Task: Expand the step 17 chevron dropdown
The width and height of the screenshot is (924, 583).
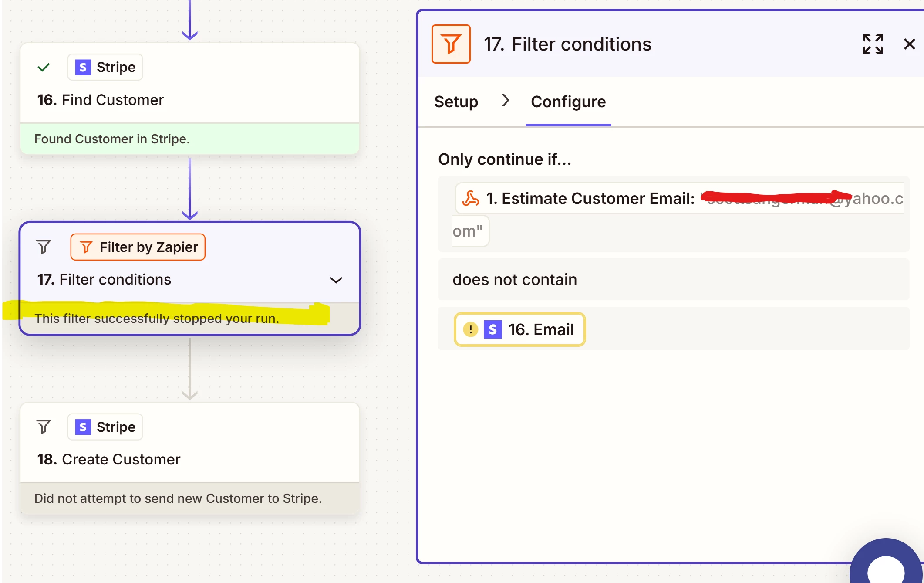Action: pyautogui.click(x=336, y=280)
